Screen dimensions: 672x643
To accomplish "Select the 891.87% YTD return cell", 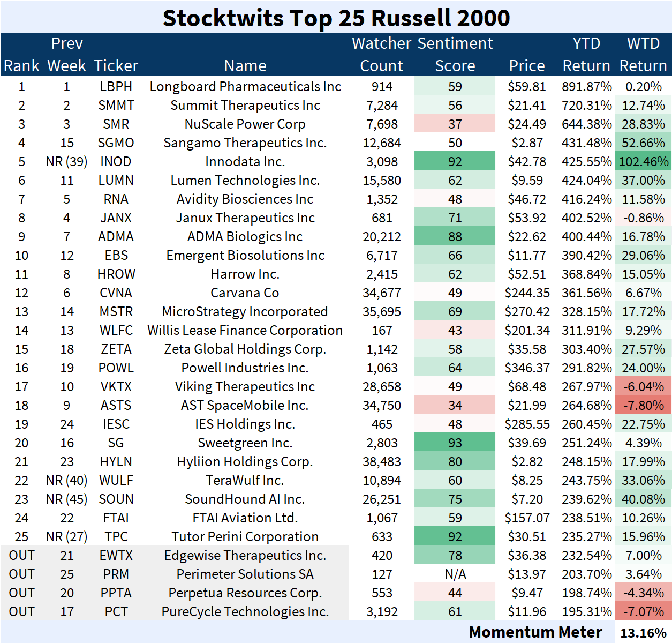I will point(586,87).
